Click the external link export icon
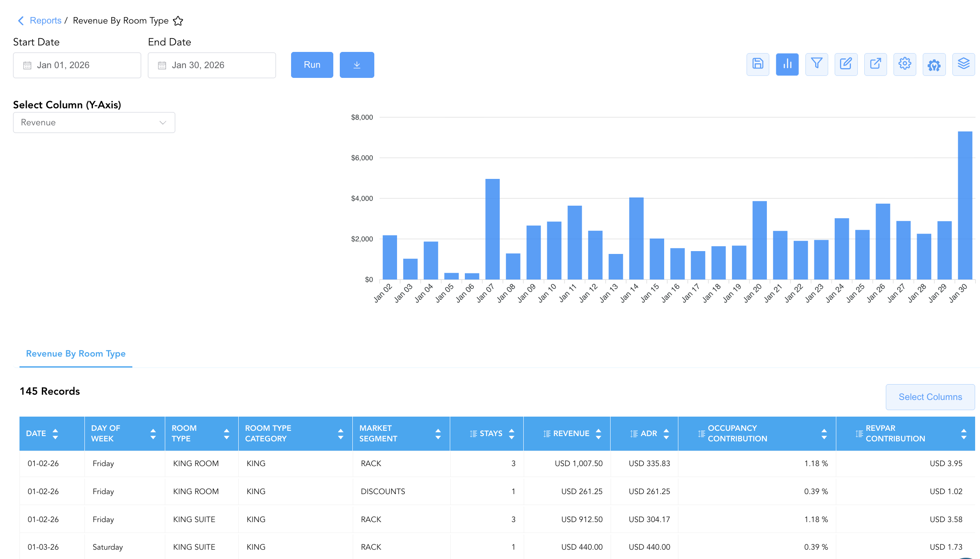Screen dimensions: 980x559 click(875, 64)
